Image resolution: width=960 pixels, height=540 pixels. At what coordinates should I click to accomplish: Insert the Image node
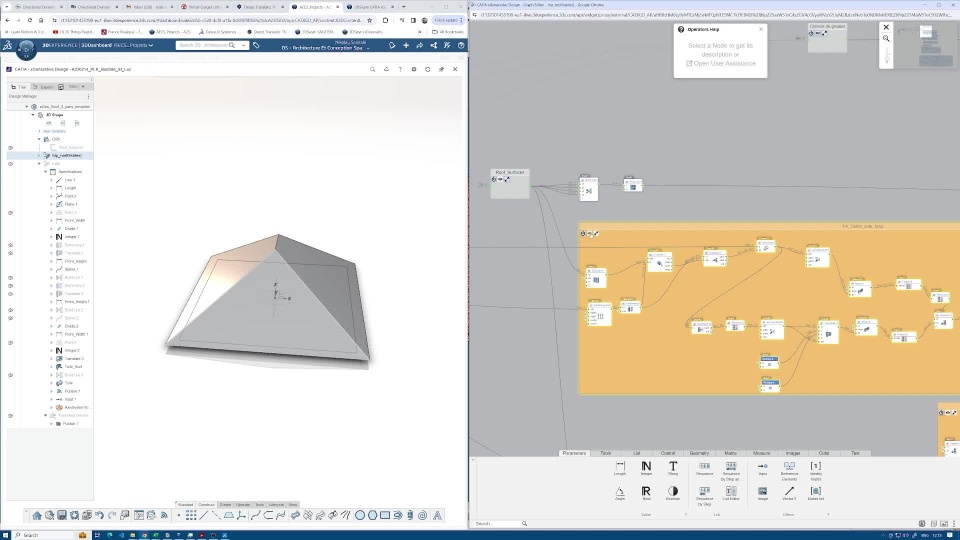[762, 493]
